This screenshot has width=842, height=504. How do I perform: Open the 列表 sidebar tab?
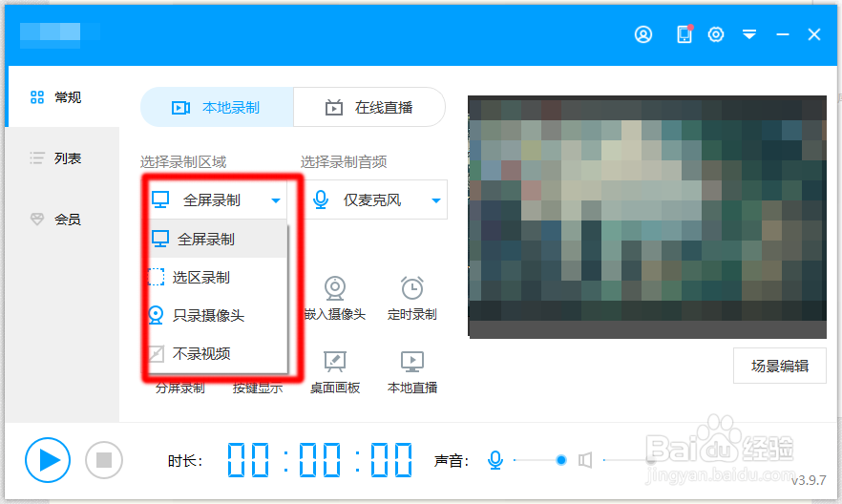[62, 158]
